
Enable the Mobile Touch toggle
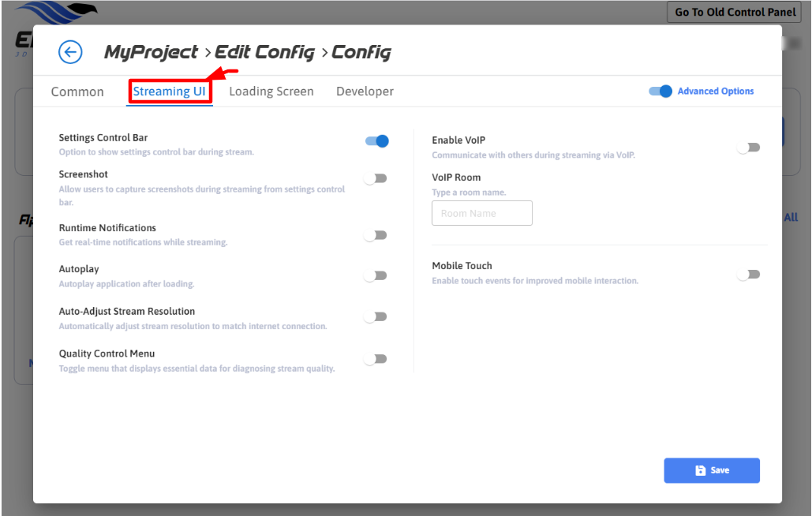pos(748,275)
